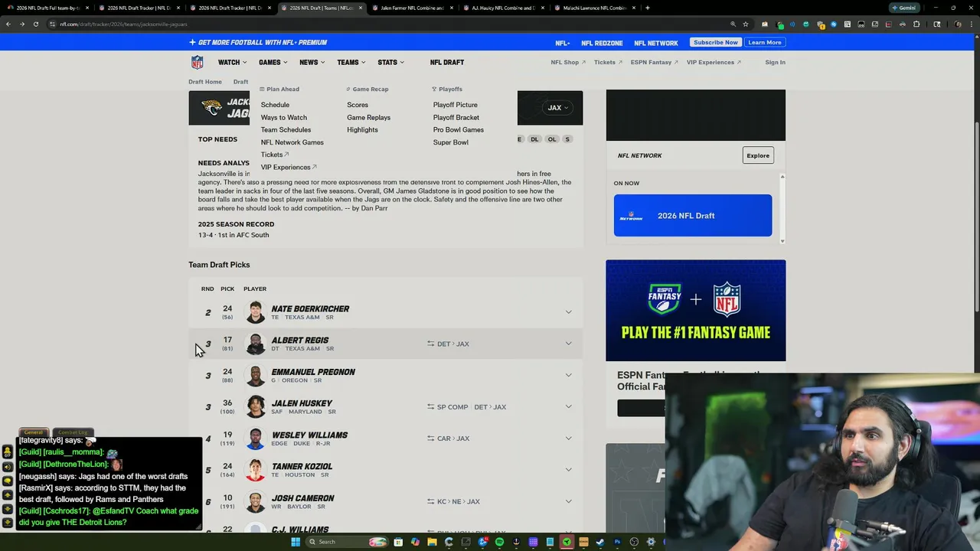Screen dimensions: 980x551
Task: Expand Albert Regis pick details
Action: [568, 344]
